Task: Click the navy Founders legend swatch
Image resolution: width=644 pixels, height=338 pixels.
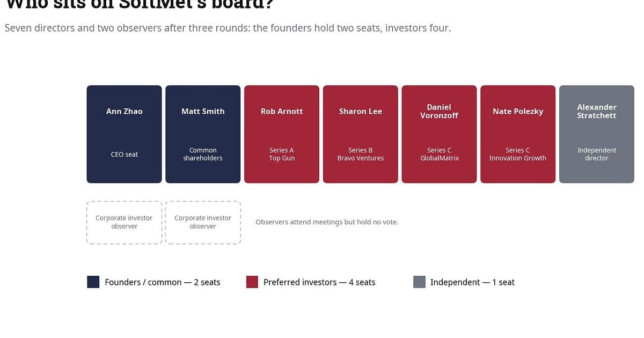Action: click(93, 282)
